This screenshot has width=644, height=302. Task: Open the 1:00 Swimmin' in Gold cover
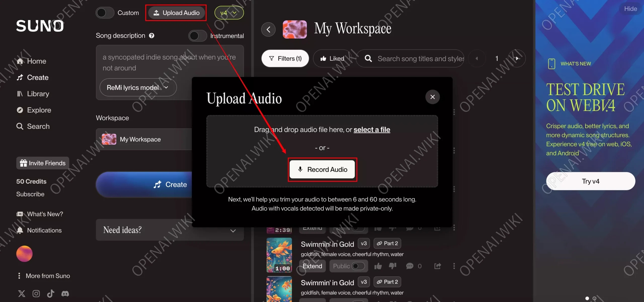coord(279,255)
